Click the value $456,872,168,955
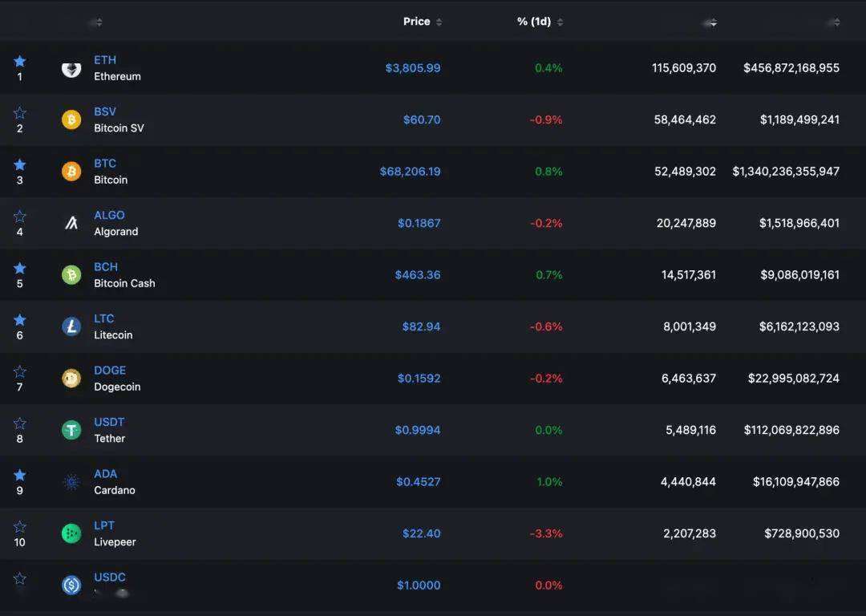The width and height of the screenshot is (866, 616). (791, 68)
